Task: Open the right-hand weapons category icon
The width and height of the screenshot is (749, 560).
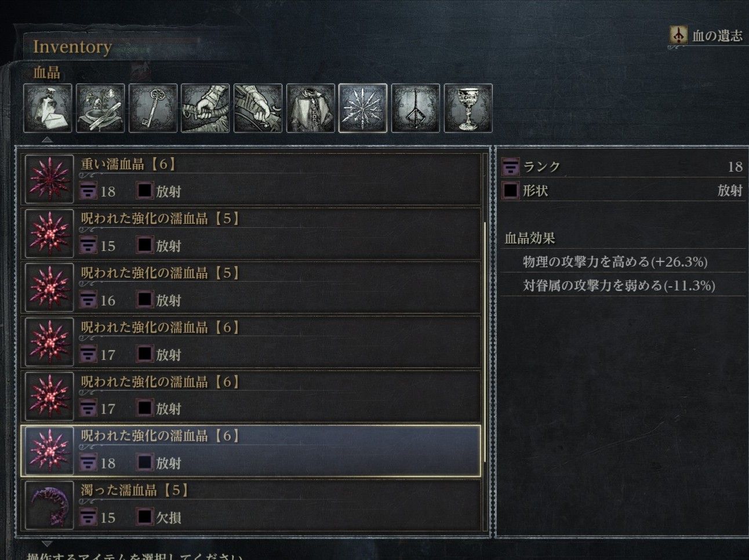Action: coord(205,108)
